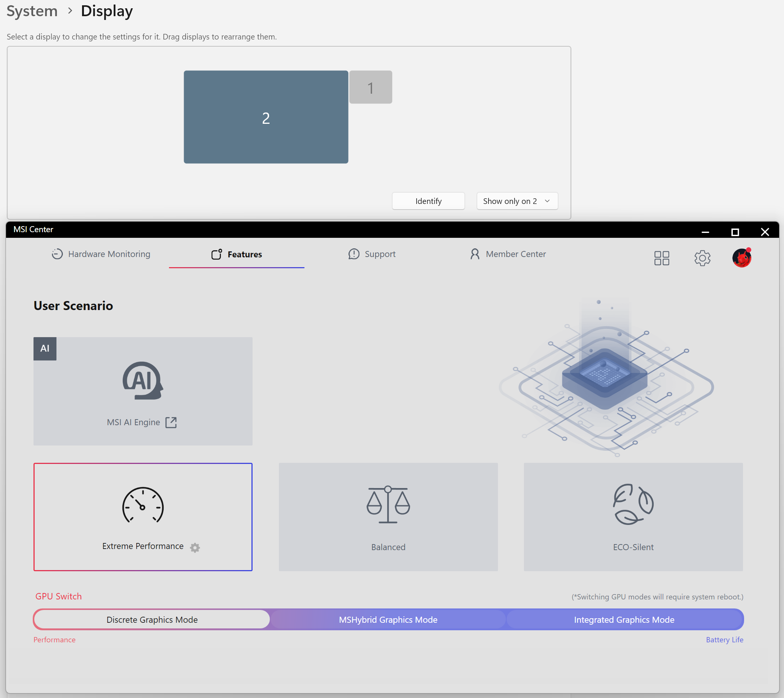Close the MSI Center window
This screenshot has height=698, width=784.
[x=765, y=232]
